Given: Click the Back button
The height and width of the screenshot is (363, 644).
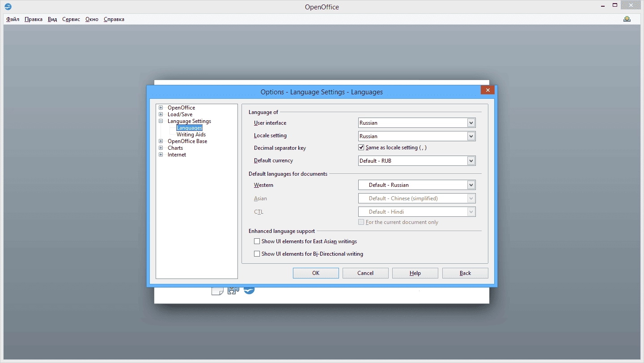Looking at the screenshot, I should pos(465,273).
